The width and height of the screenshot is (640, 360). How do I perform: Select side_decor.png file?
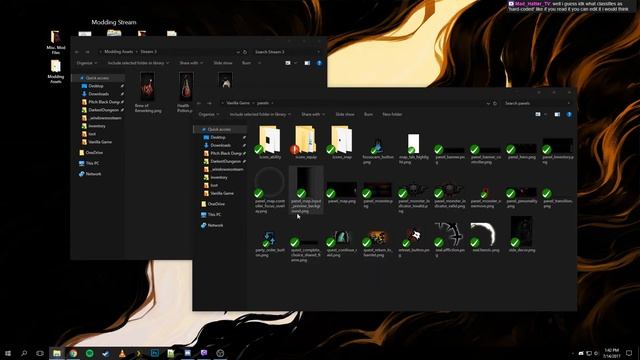[x=521, y=234]
